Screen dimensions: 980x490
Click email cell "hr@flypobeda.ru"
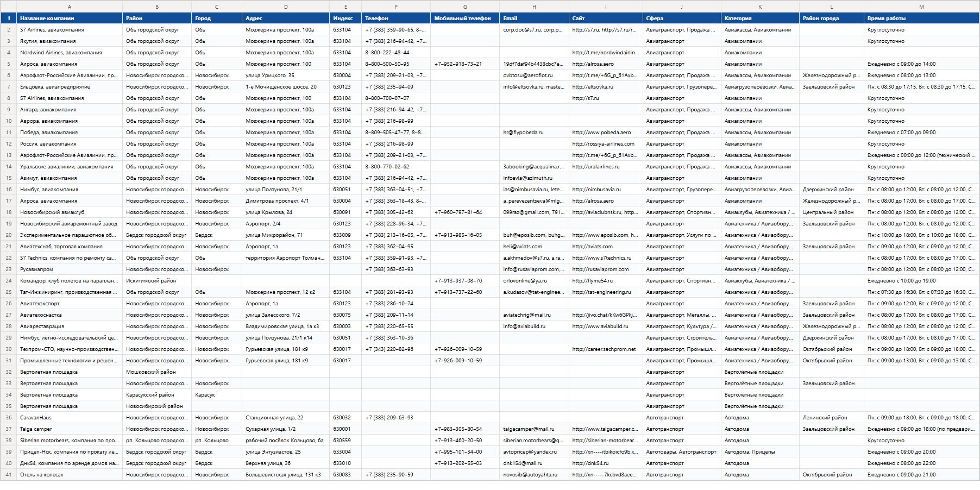534,133
